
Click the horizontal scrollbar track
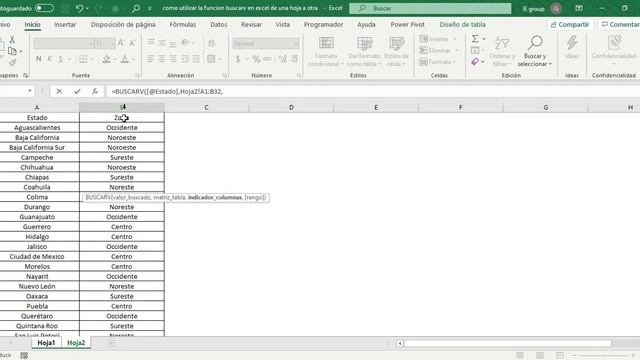coord(507,343)
